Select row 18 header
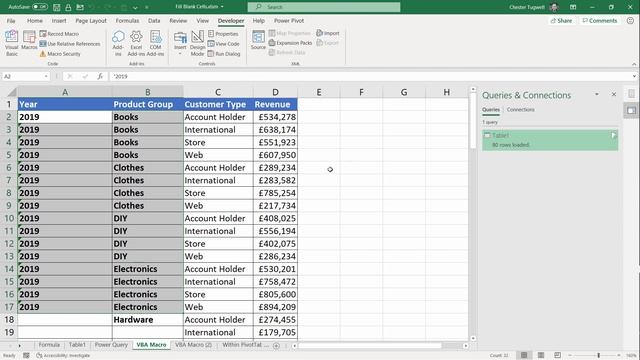Viewport: 640px width, 360px height. [9, 320]
